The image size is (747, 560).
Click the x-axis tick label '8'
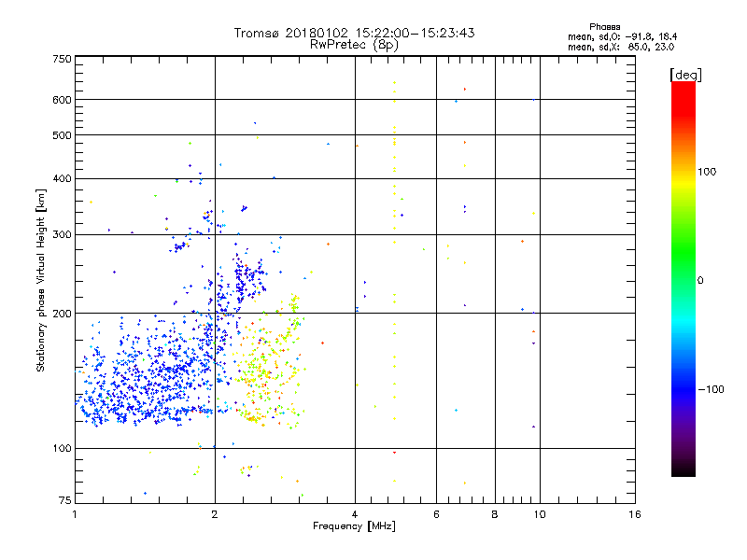point(495,514)
